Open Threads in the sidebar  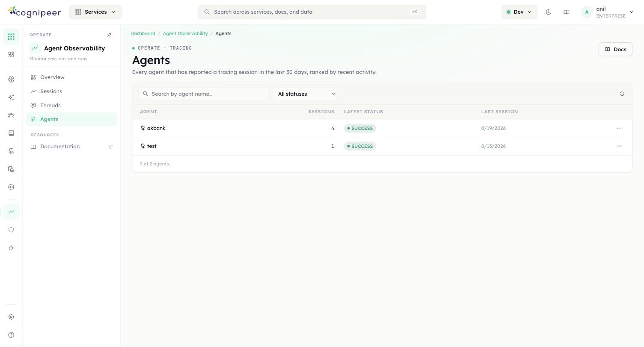pos(71,106)
